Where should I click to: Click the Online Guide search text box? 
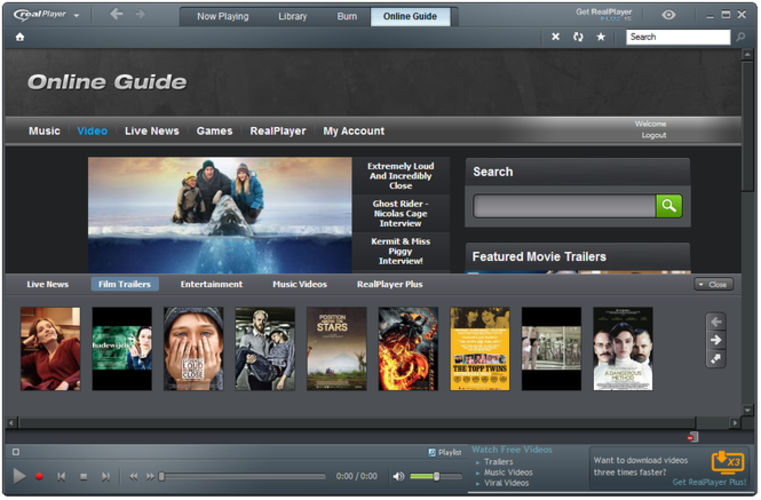564,206
